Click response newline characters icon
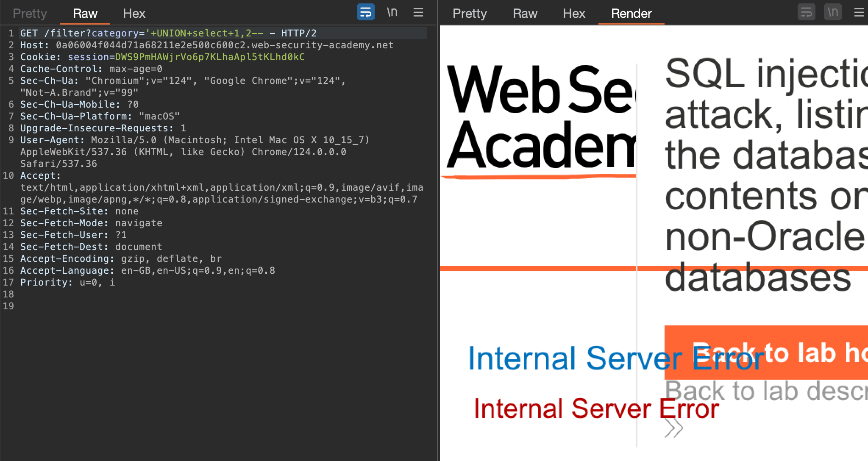The height and width of the screenshot is (461, 868). pos(832,12)
